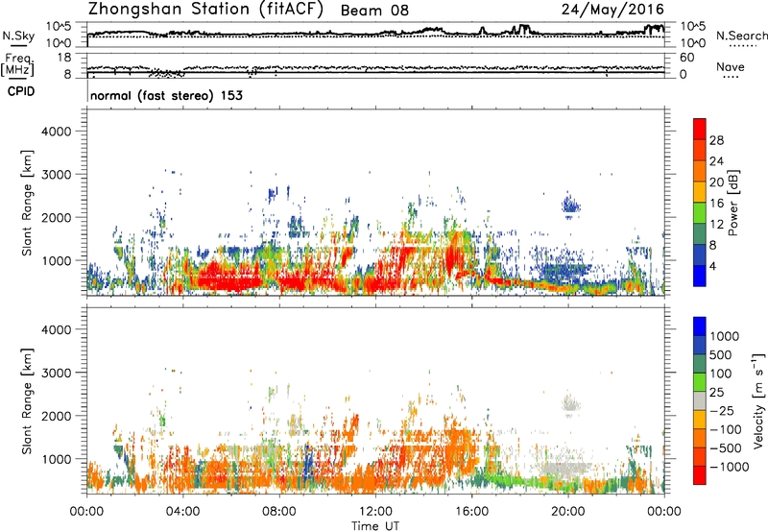Click the 'Zhongshan Station (fitACF)' title
The width and height of the screenshot is (768, 532).
[x=205, y=10]
